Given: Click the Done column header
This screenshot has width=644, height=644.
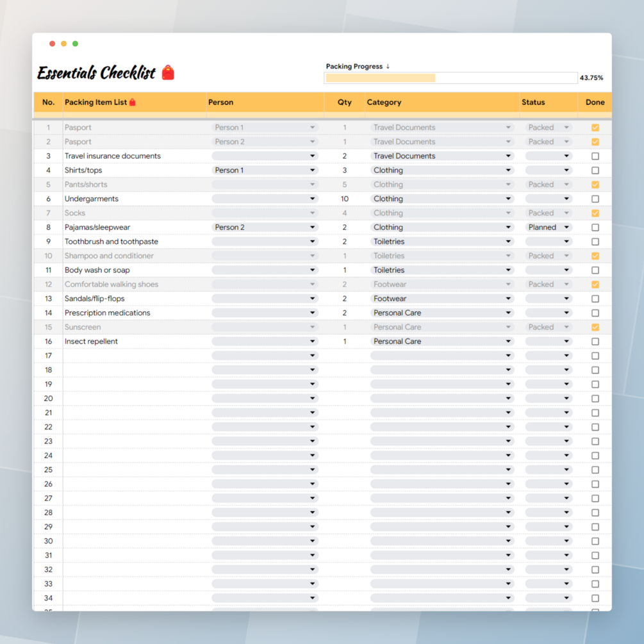Looking at the screenshot, I should coord(595,103).
